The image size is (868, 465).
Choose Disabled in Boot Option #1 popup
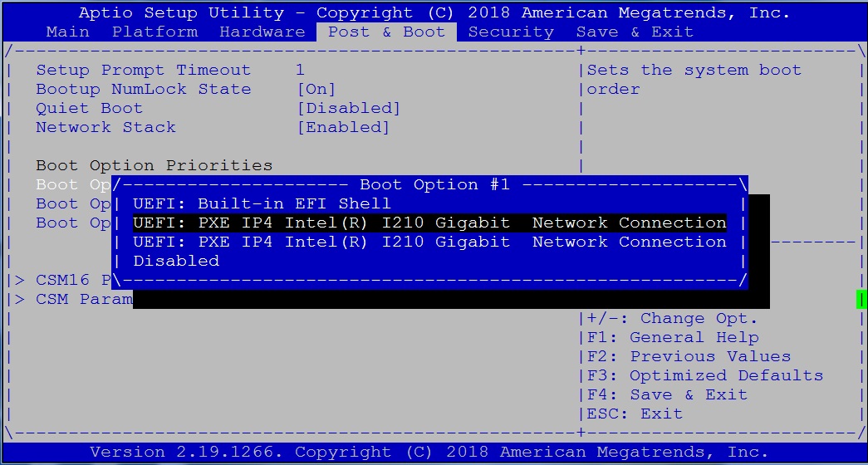[176, 261]
